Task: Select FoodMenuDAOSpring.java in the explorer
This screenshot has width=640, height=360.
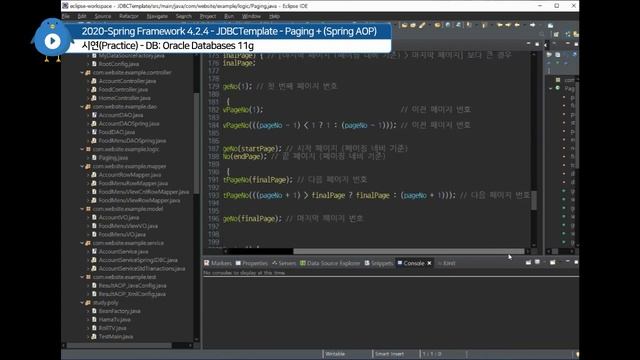Action: pos(132,140)
